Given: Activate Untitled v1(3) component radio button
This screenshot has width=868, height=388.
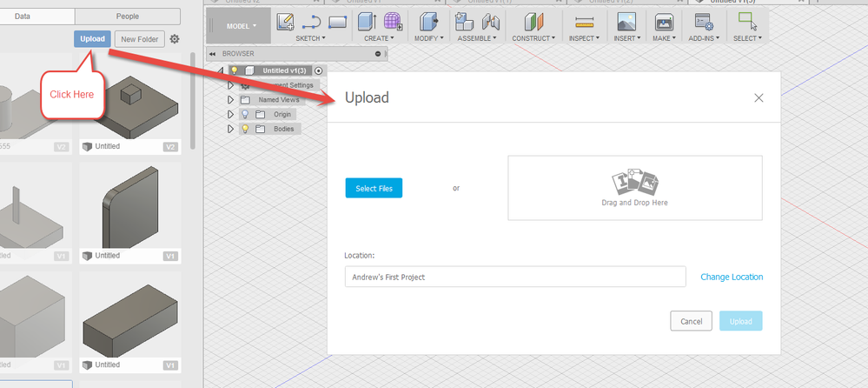Looking at the screenshot, I should point(318,71).
